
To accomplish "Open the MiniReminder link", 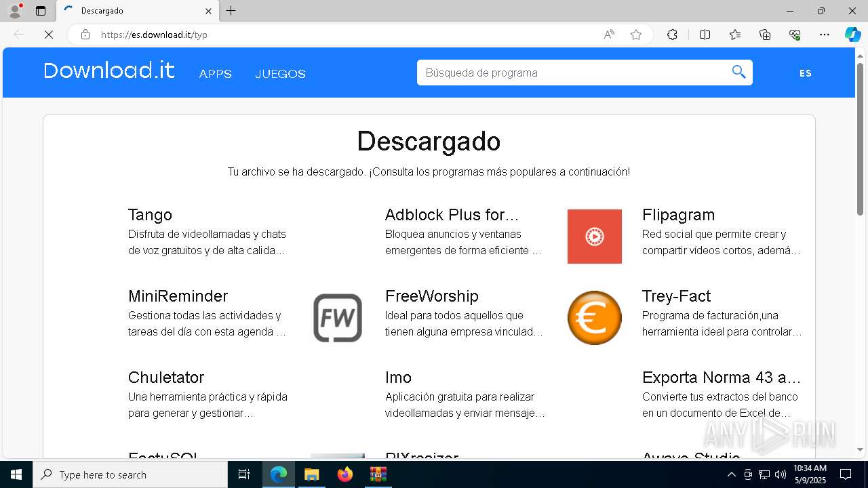I will [178, 296].
